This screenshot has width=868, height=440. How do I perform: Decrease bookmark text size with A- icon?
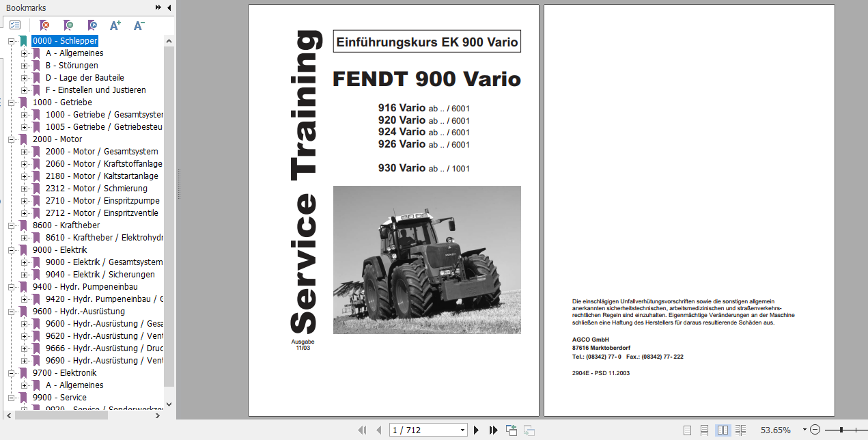point(139,25)
